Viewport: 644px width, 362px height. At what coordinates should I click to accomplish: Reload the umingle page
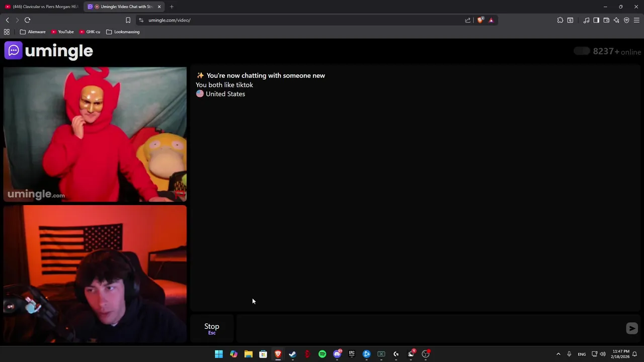point(27,20)
